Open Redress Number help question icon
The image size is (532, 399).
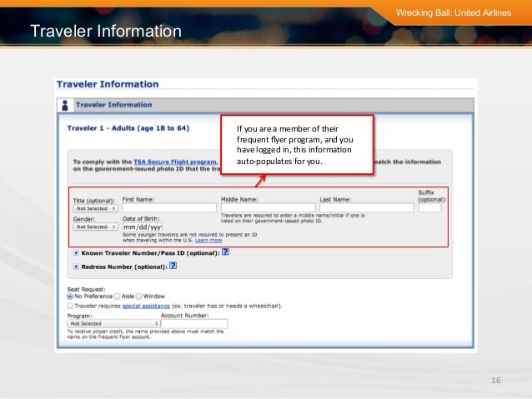coord(173,266)
